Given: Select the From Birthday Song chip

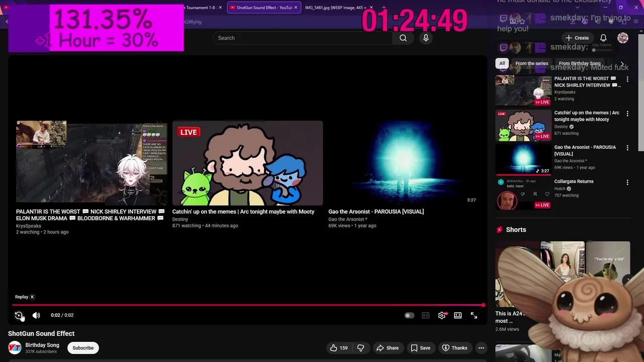Looking at the screenshot, I should coord(580,63).
